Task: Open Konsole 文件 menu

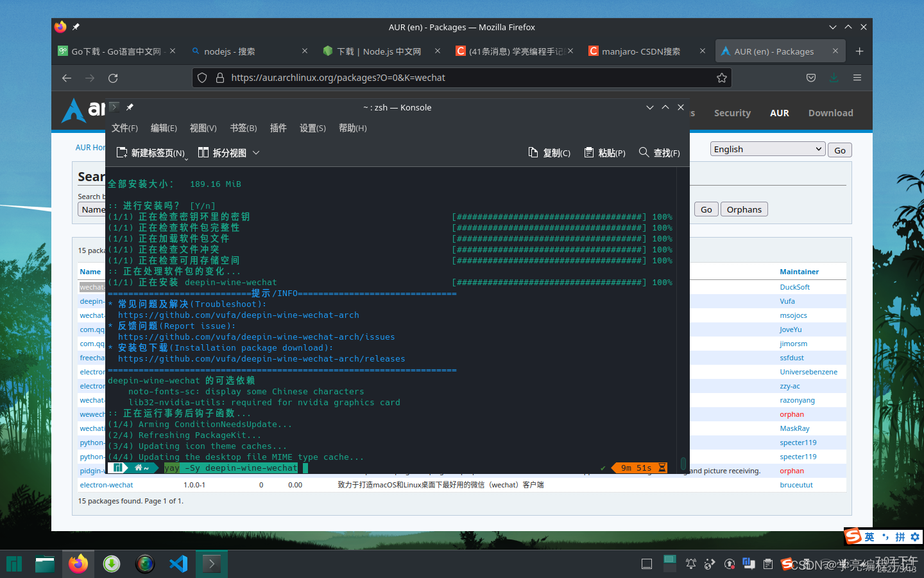Action: click(x=124, y=128)
